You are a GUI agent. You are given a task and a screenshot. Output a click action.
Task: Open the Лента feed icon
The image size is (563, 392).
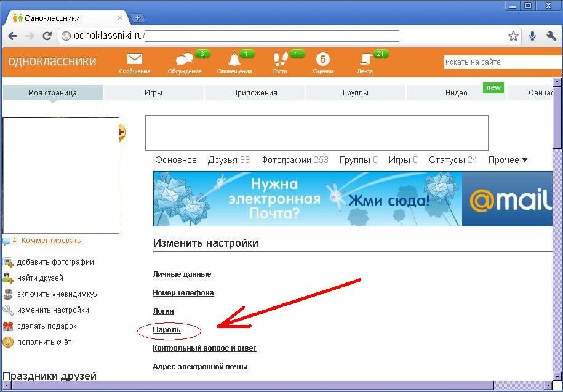(366, 59)
